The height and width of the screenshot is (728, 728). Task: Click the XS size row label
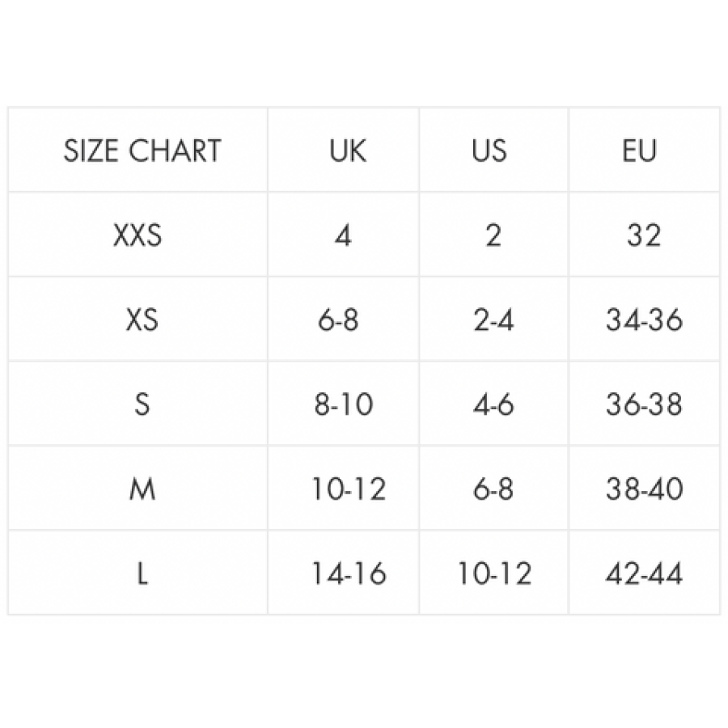[x=142, y=321]
